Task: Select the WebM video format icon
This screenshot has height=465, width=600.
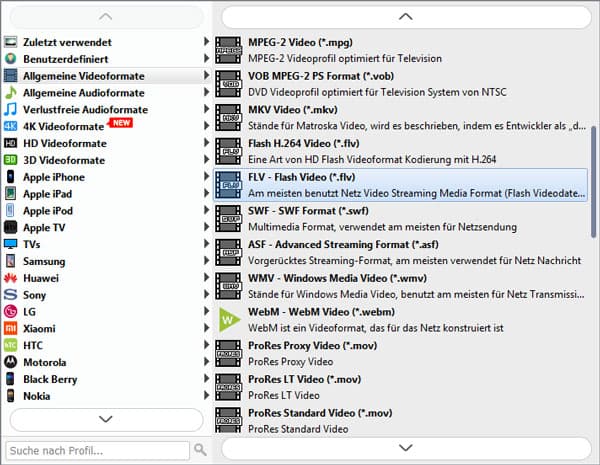Action: pyautogui.click(x=229, y=319)
